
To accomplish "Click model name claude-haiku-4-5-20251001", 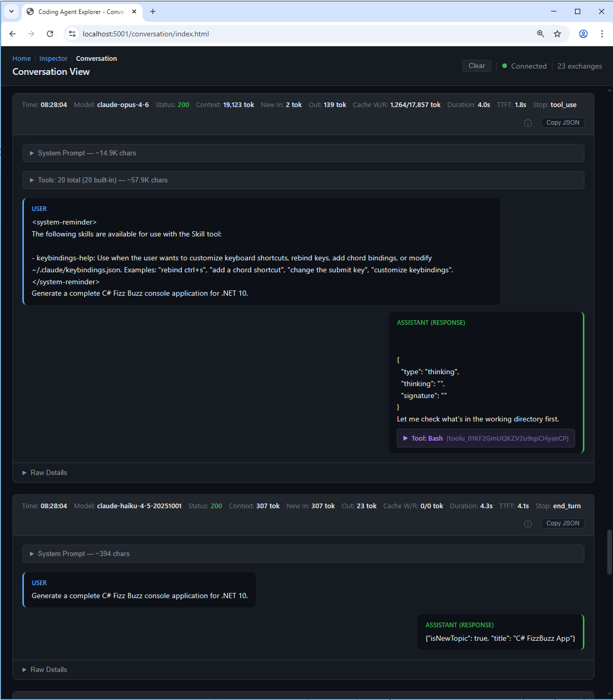I will [139, 506].
